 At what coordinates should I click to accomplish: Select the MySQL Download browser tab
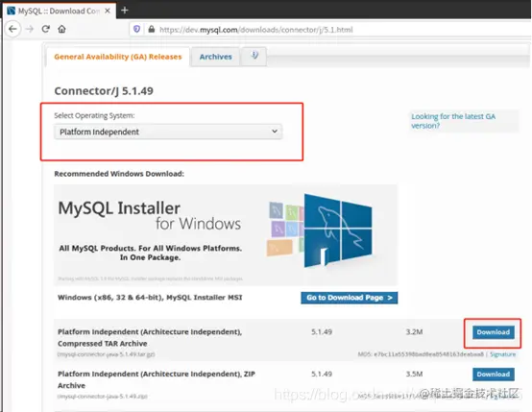click(59, 11)
